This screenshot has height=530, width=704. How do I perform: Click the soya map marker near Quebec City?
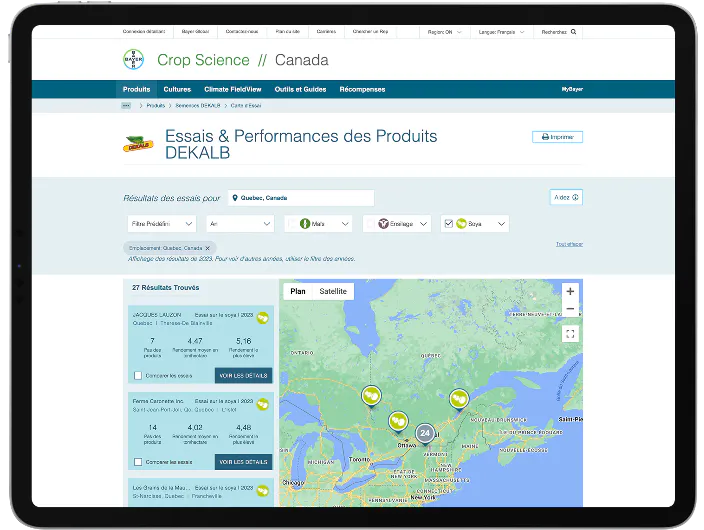click(x=459, y=399)
